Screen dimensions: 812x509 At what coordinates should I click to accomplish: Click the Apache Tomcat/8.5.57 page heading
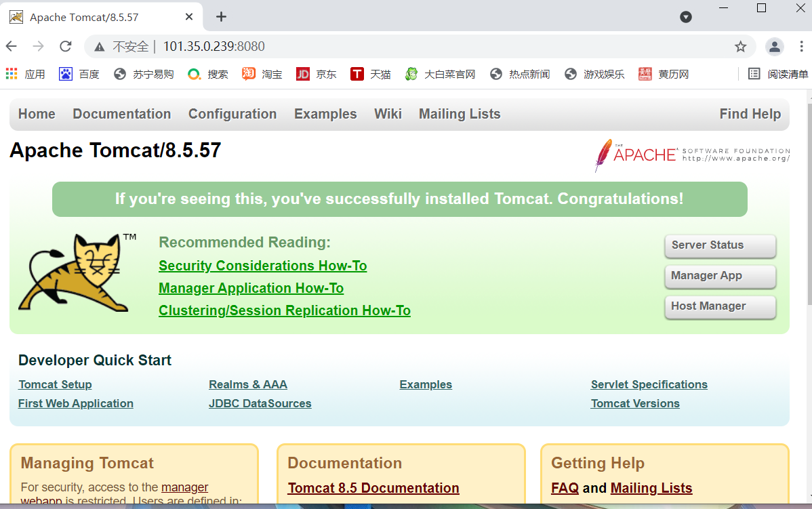click(115, 150)
